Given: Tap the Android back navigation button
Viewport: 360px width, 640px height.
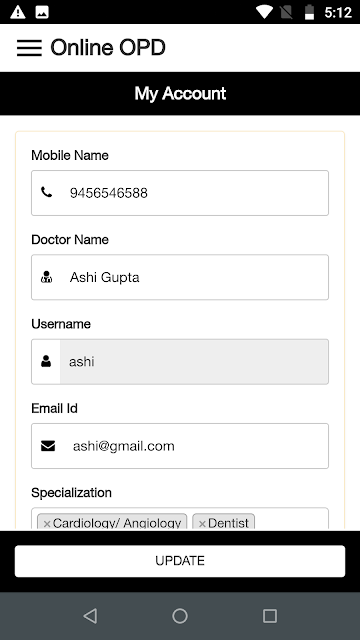Looking at the screenshot, I should point(90,616).
